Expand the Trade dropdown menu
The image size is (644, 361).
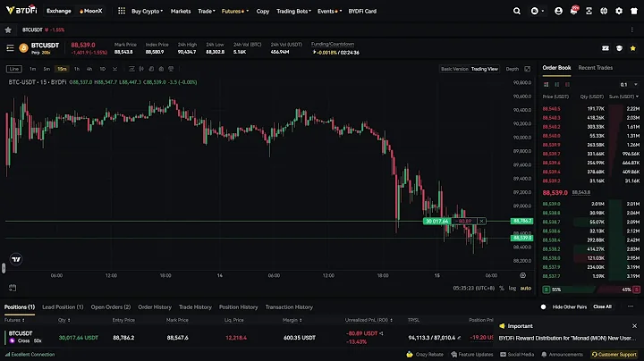(x=207, y=11)
